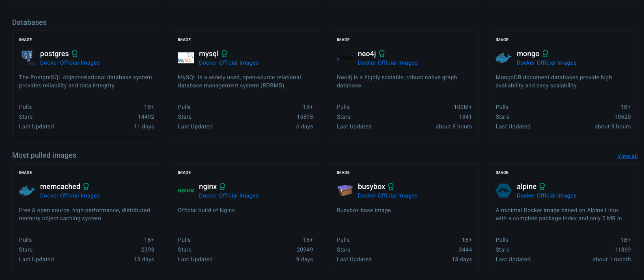Open Docker Official Images link under mongo
The height and width of the screenshot is (280, 644).
click(546, 63)
